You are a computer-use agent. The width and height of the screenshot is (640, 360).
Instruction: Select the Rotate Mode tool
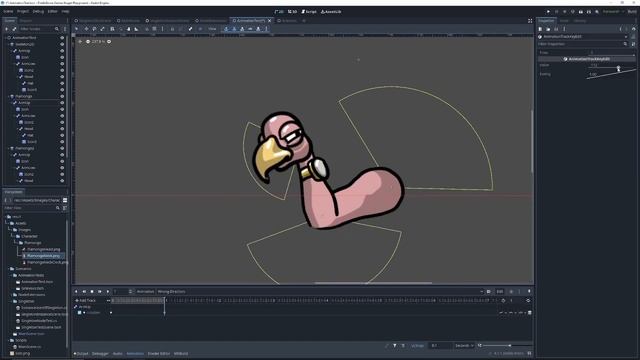click(x=94, y=29)
